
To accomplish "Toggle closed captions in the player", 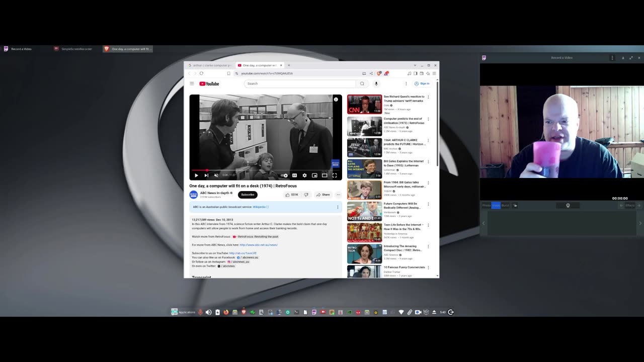I will coord(294,175).
